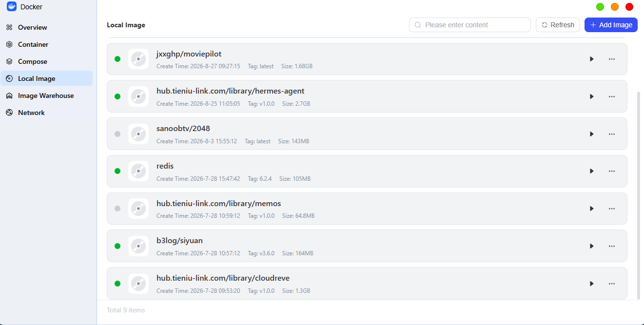
Task: Run the jxxghp/moviepilot image
Action: click(591, 59)
